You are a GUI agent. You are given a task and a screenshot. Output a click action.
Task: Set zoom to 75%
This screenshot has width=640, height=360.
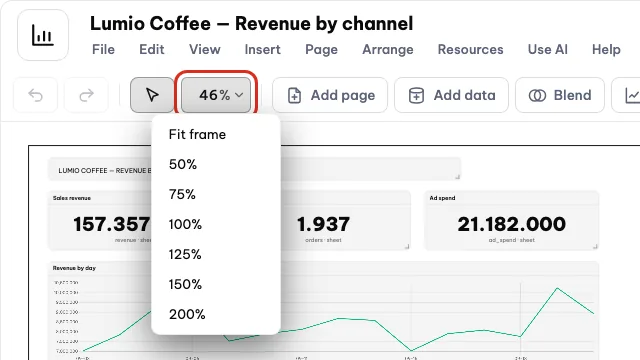point(216,194)
